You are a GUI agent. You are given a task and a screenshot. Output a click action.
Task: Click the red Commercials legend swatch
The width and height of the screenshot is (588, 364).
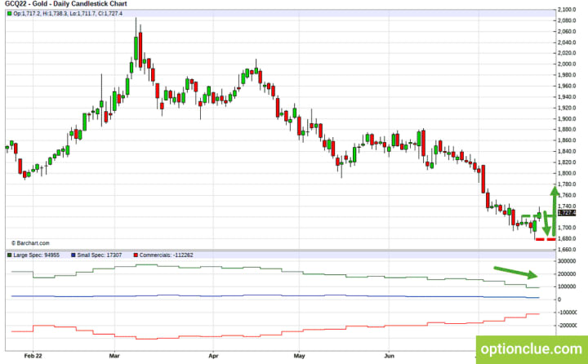click(136, 255)
